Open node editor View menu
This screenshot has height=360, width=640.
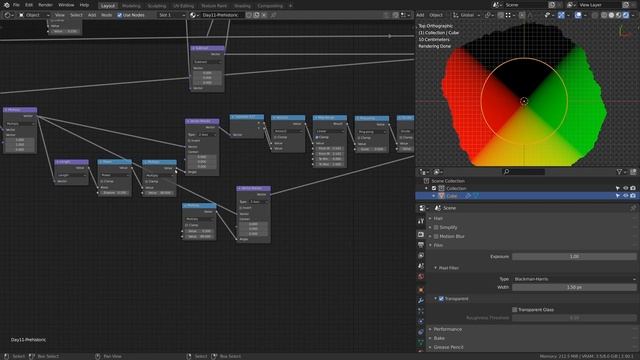click(x=60, y=15)
